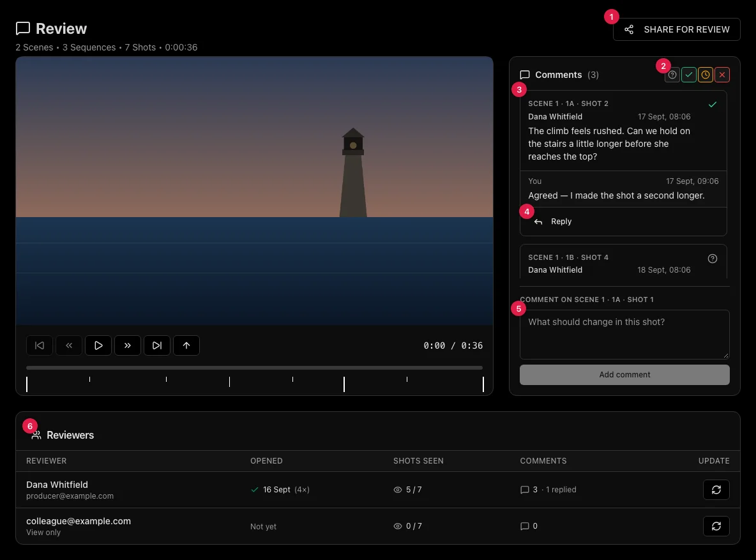Jump back with the rewind double-chevron button

click(x=69, y=345)
